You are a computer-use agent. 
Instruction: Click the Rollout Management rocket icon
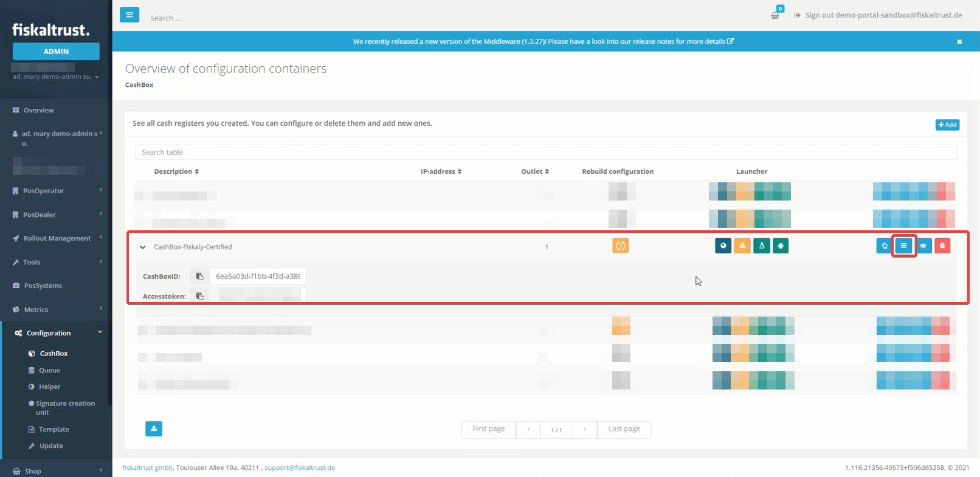16,238
